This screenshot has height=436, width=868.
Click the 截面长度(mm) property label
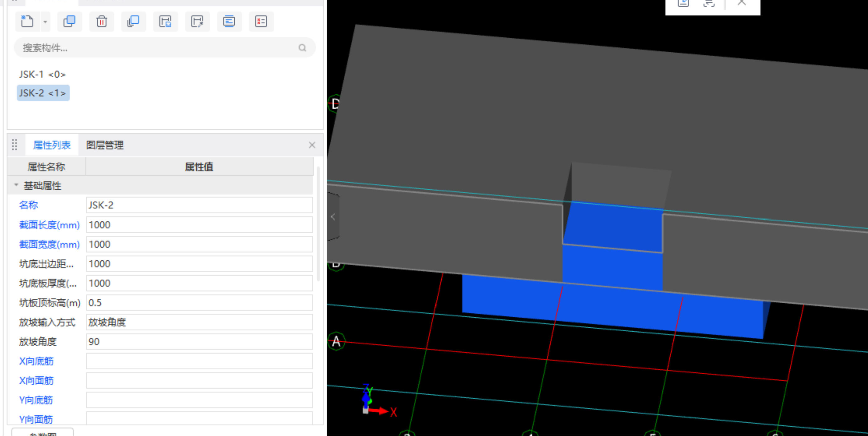pos(49,225)
